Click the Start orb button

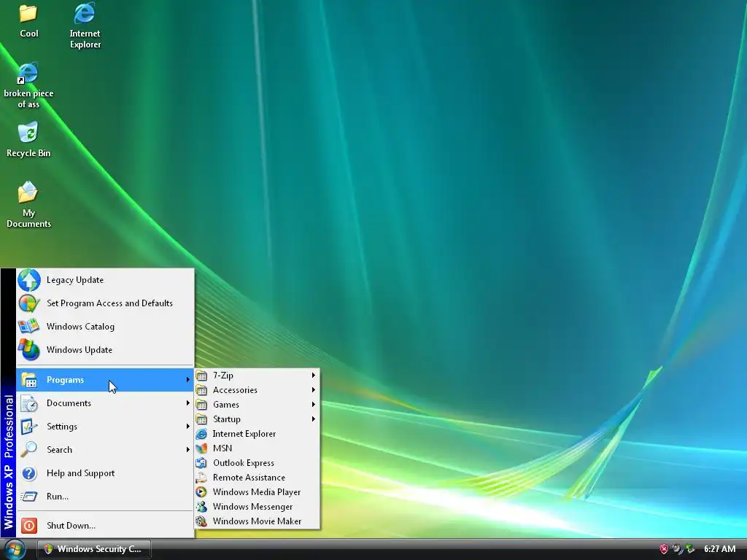[x=15, y=549]
